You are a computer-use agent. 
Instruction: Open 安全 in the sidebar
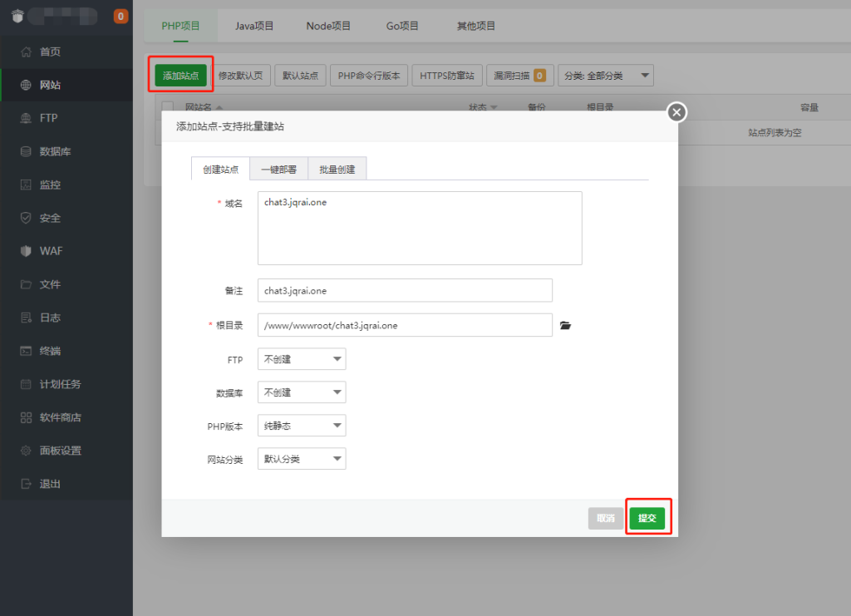click(x=66, y=218)
